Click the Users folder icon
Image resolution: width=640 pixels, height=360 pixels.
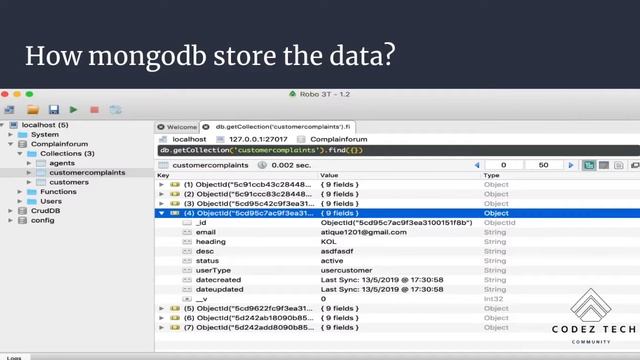click(x=32, y=201)
